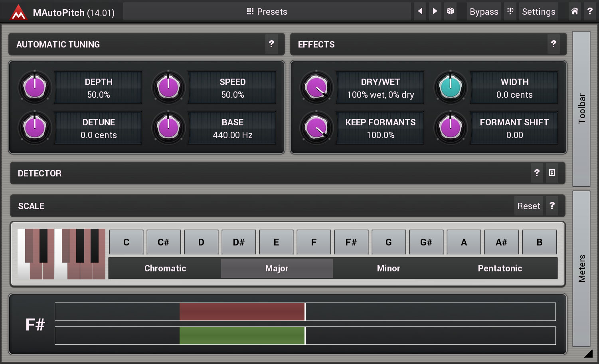
Task: Click the teal Width knob
Action: coord(451,87)
